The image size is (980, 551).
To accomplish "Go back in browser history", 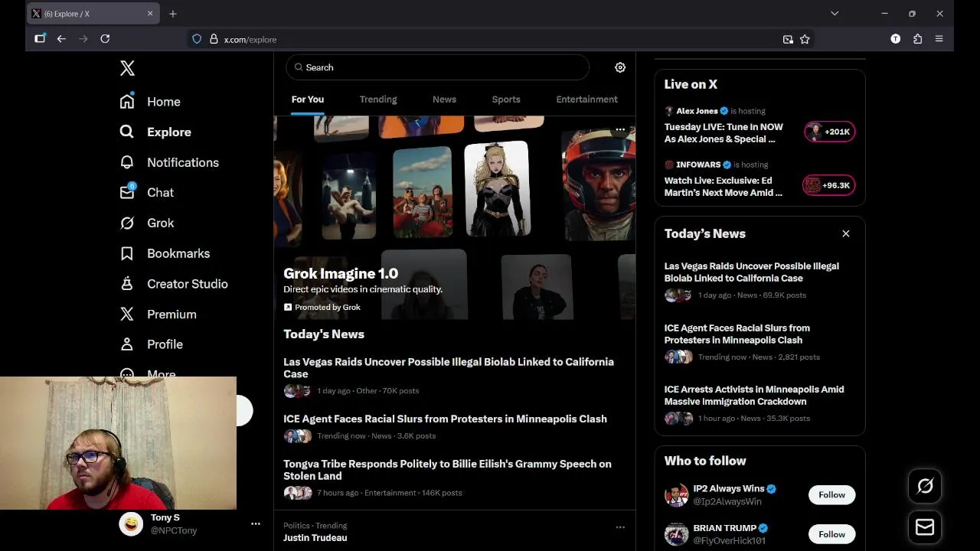I will (x=61, y=39).
